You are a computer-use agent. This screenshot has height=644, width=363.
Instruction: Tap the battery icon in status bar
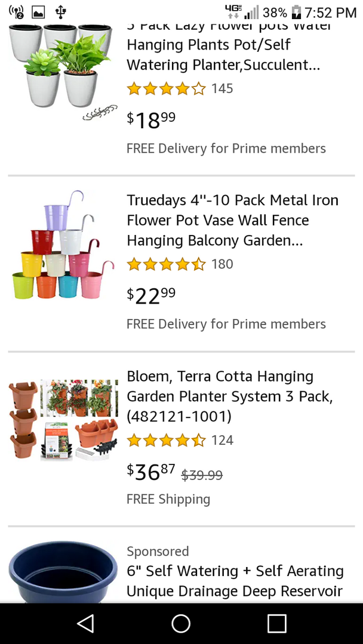[296, 12]
